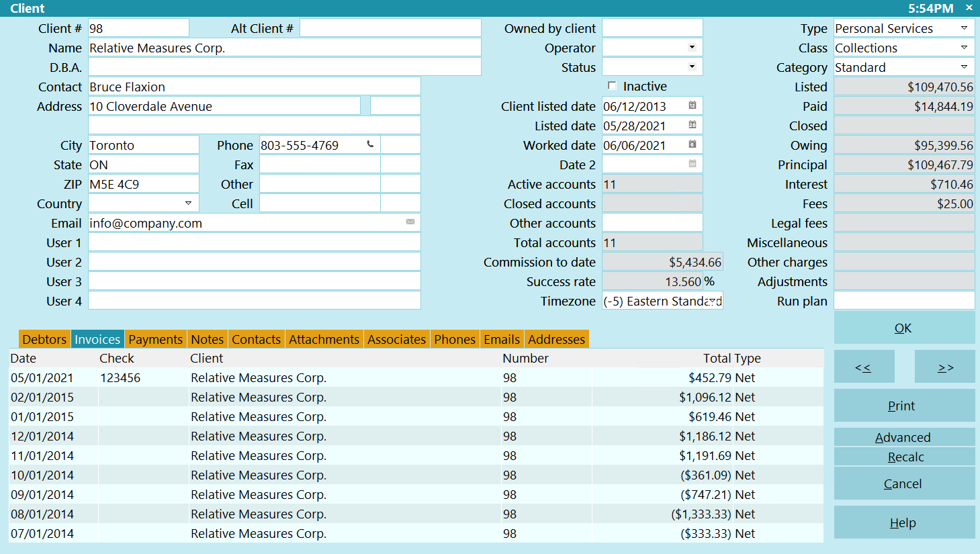Open the Payments tab

pos(156,339)
